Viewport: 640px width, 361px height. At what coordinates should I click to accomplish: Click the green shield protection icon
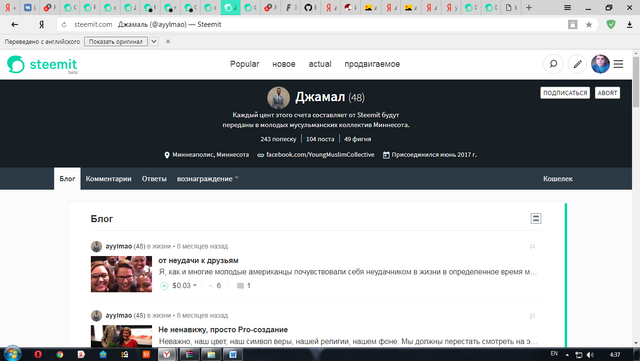[x=611, y=25]
